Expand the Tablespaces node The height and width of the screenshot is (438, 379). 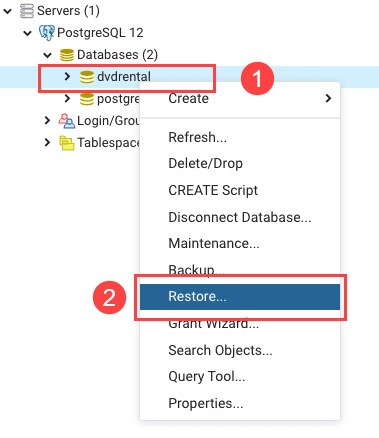(47, 143)
